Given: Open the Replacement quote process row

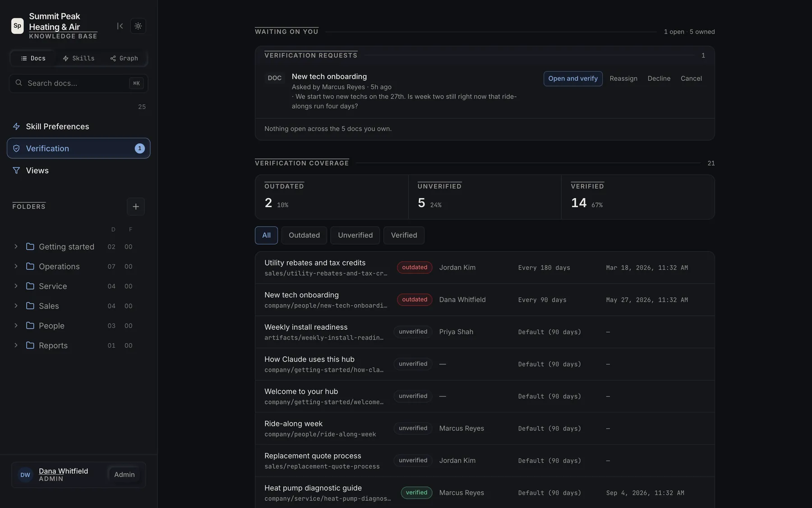Looking at the screenshot, I should pos(485,461).
